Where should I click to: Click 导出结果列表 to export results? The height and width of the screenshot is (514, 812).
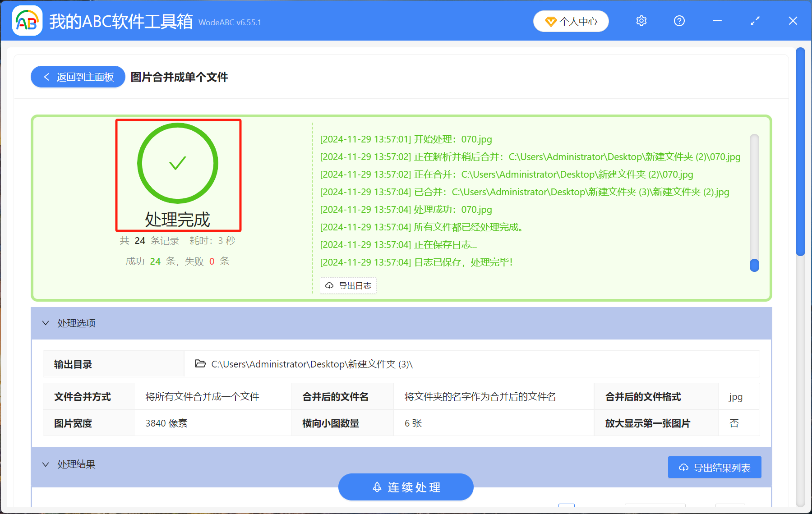714,467
